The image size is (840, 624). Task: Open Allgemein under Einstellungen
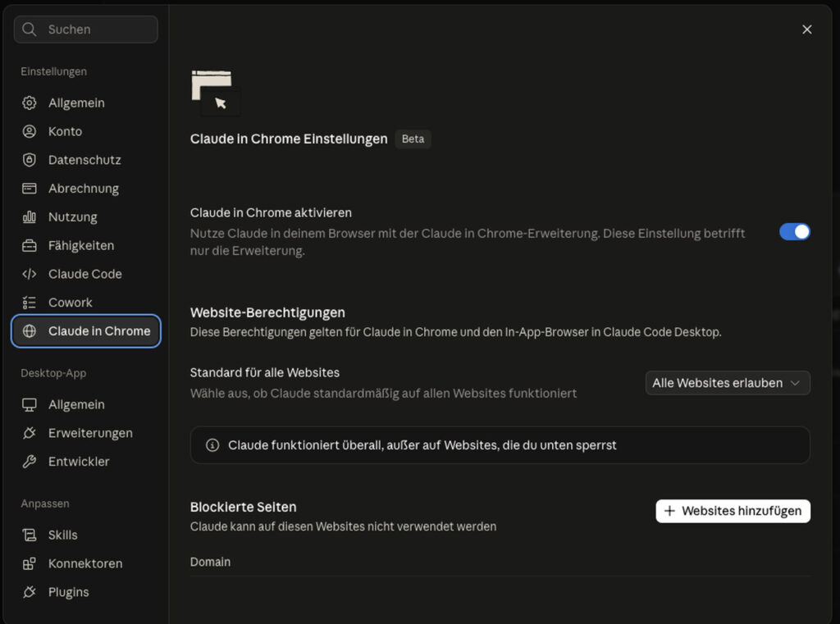pos(85,102)
